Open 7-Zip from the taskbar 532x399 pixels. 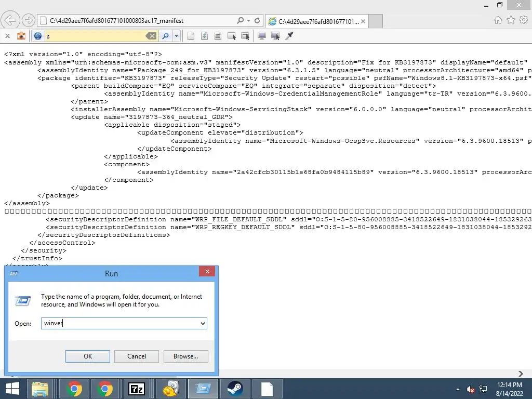(137, 389)
